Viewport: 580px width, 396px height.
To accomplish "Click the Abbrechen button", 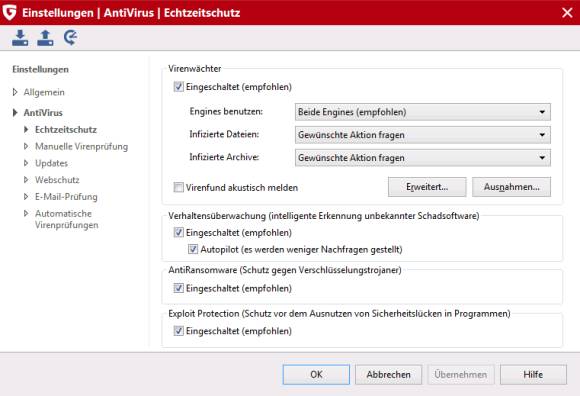I will (x=388, y=375).
